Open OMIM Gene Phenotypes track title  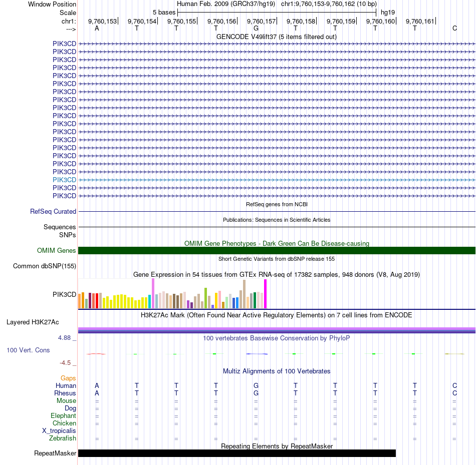click(277, 243)
